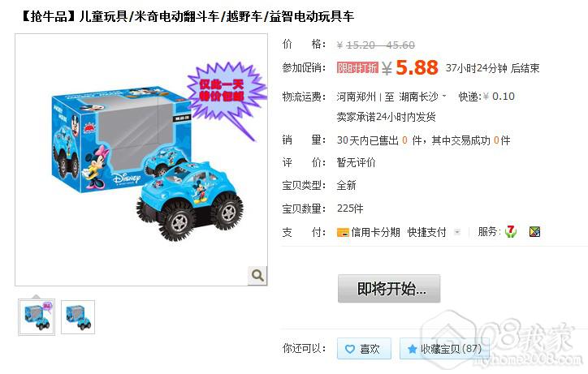Click the 7-day return service icon

pos(510,231)
